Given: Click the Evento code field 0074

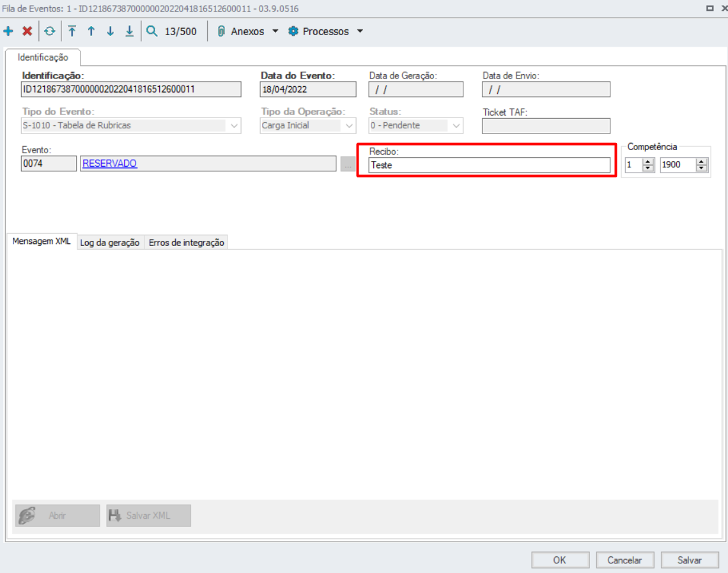Looking at the screenshot, I should 49,164.
